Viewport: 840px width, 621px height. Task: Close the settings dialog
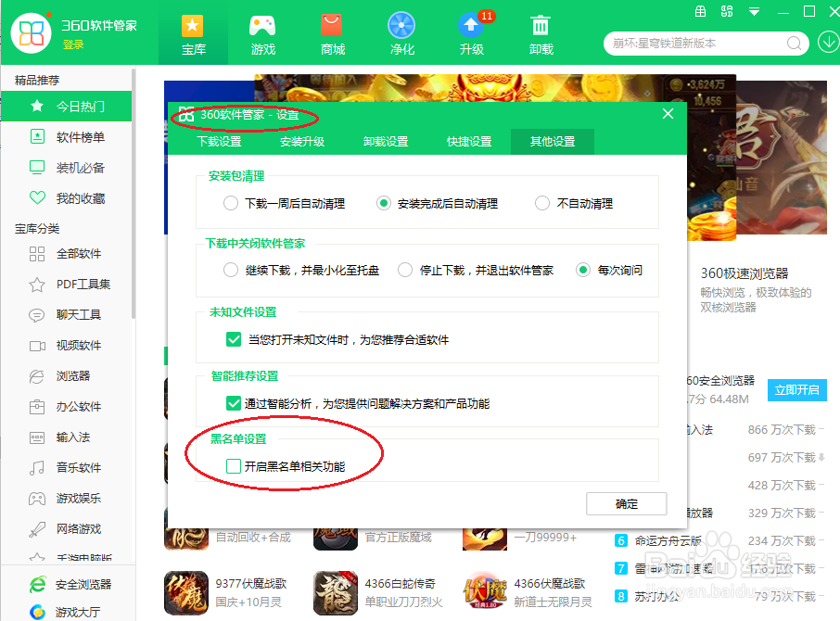[x=668, y=113]
